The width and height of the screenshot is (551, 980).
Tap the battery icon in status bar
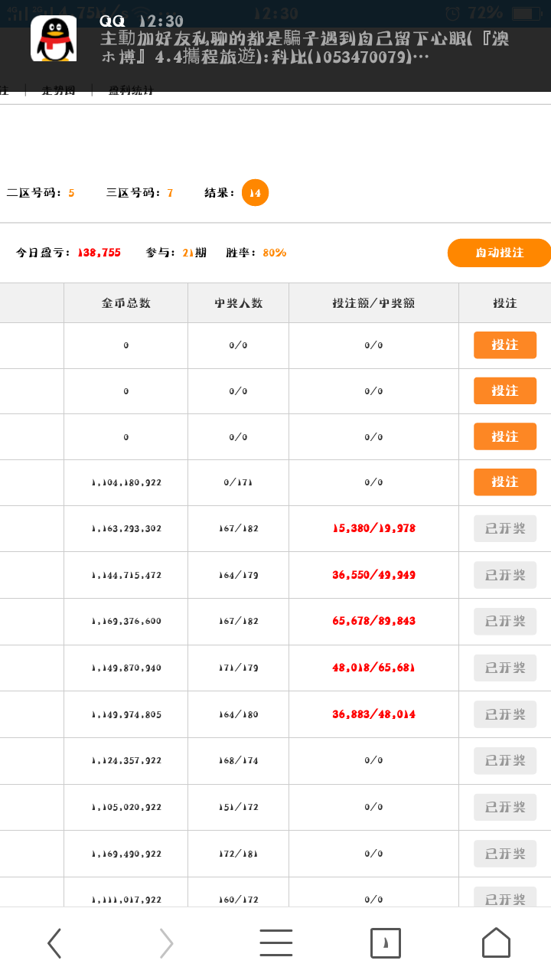pos(525,14)
